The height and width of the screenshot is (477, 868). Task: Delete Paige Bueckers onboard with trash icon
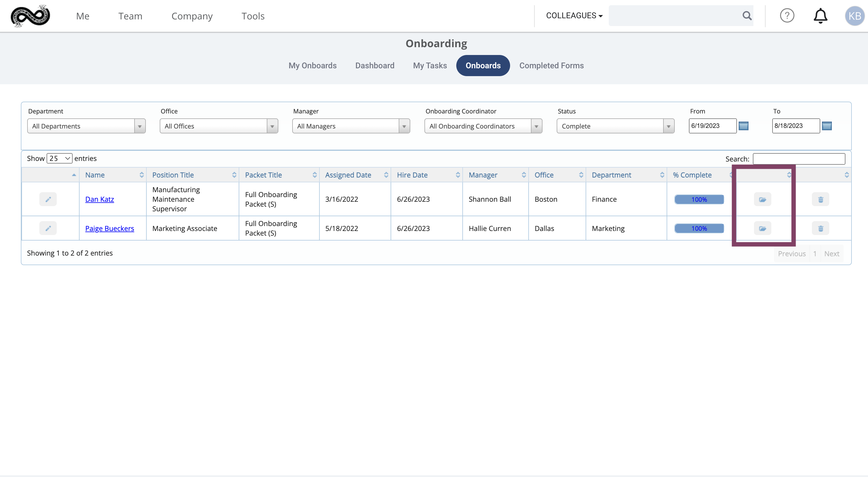click(820, 228)
